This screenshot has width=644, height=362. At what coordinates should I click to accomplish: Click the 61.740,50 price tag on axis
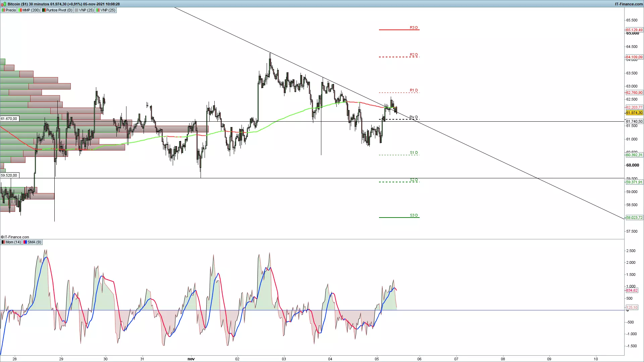coord(634,121)
